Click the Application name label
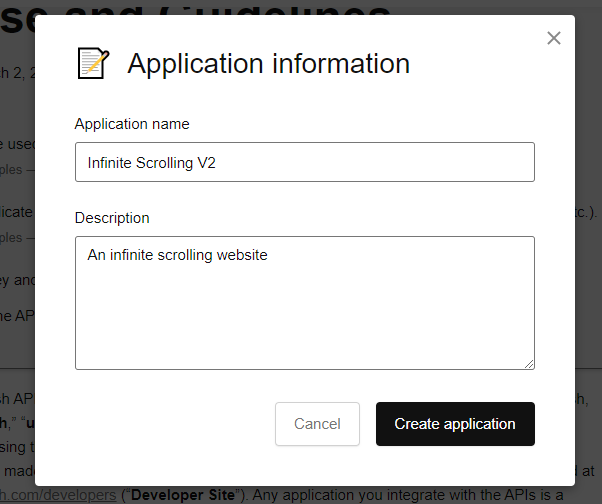This screenshot has width=602, height=504. (132, 124)
